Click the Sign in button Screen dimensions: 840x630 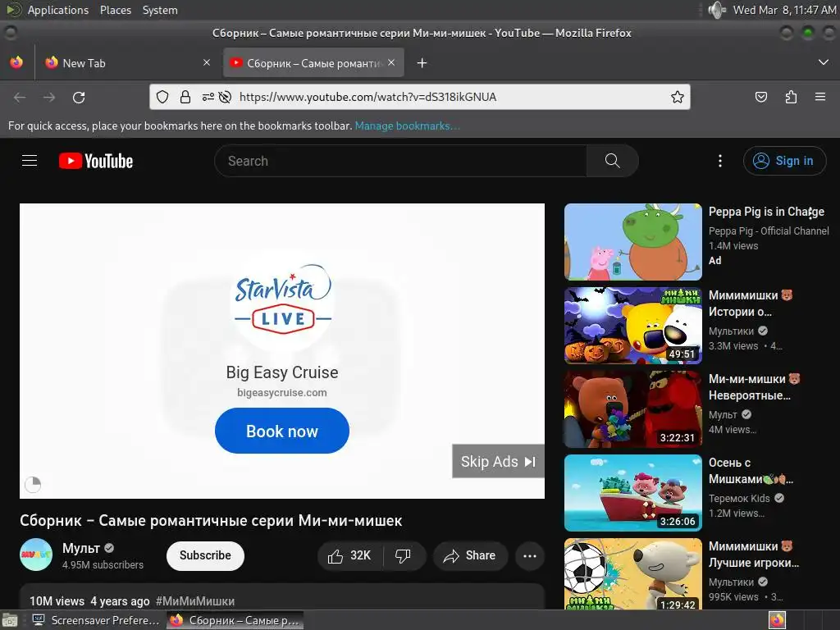[x=784, y=161]
